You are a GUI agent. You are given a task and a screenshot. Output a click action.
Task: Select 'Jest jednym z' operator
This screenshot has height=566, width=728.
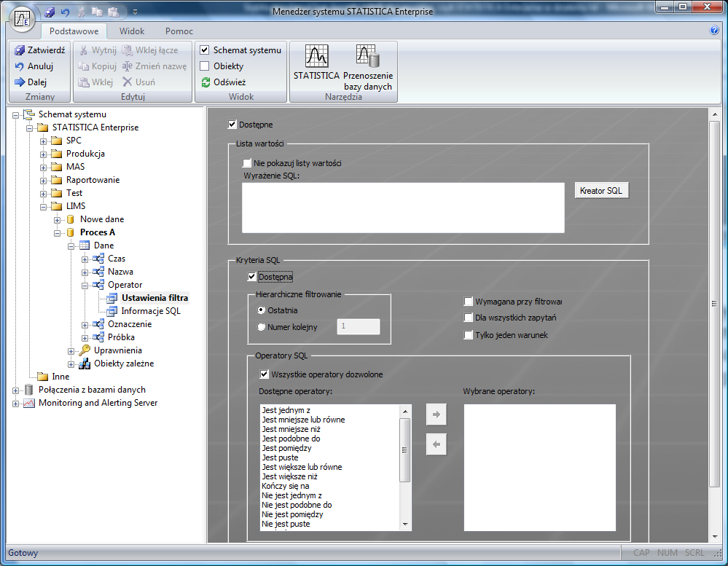click(286, 410)
